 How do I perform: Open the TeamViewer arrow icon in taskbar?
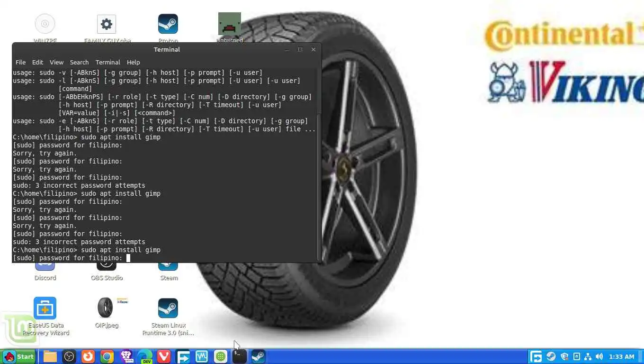pyautogui.click(x=183, y=356)
